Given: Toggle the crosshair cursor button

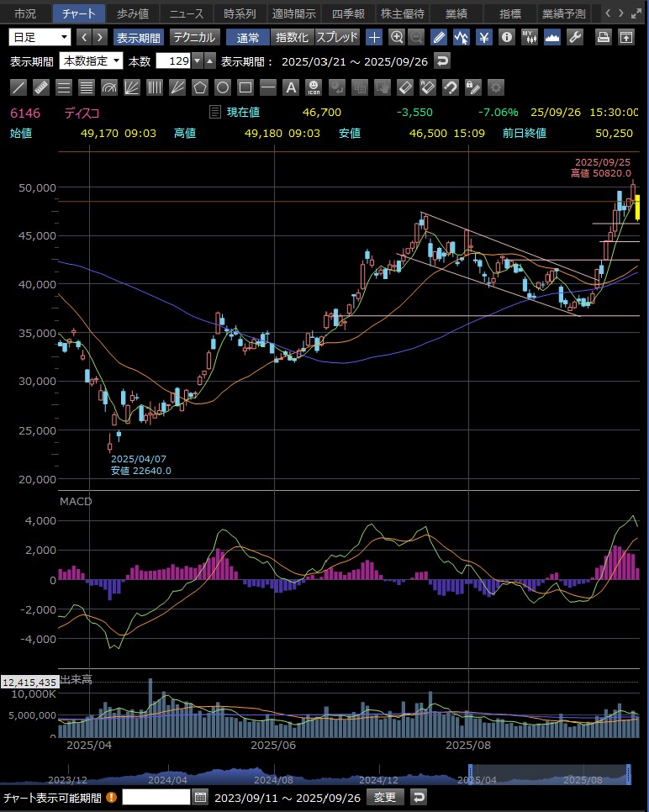Looking at the screenshot, I should [x=374, y=37].
